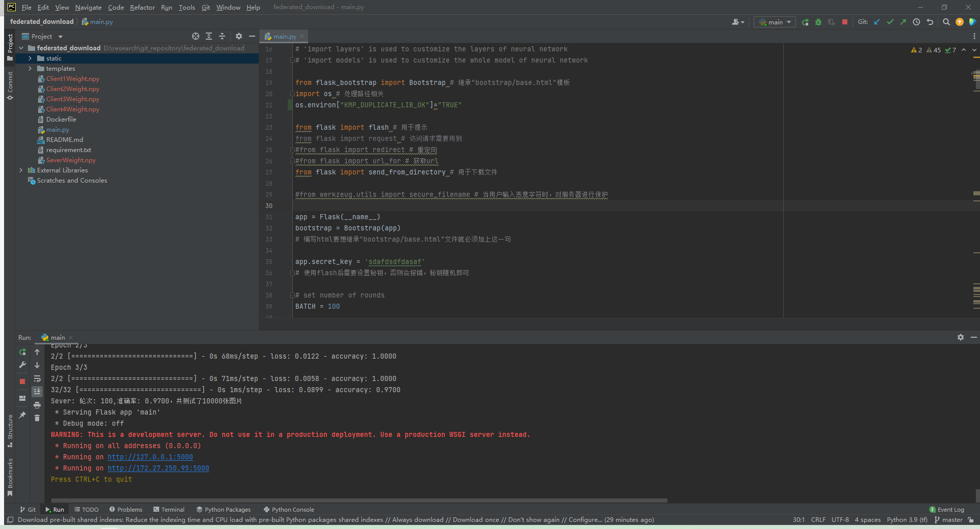Open Python Packages tool window
Viewport: 980px width, 529px height.
pos(223,509)
